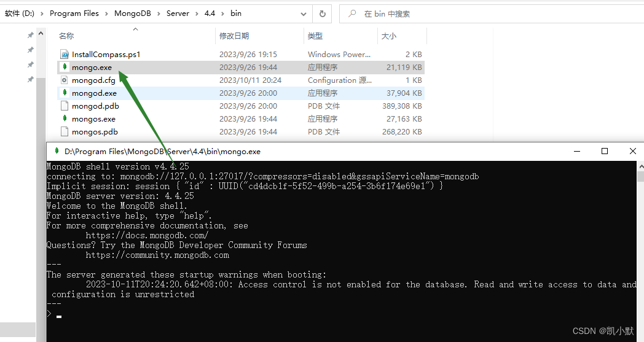Viewport: 644px width, 342px height.
Task: Go to Program Files in breadcrumb
Action: pyautogui.click(x=74, y=14)
